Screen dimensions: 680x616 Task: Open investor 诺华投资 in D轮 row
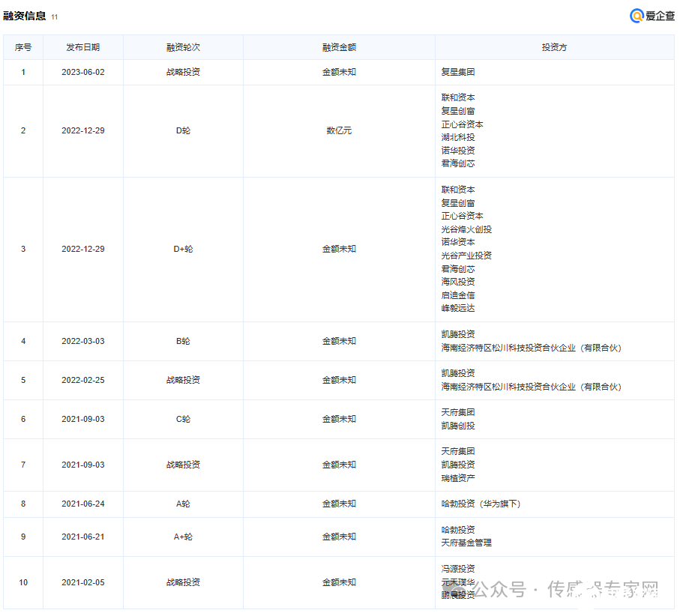coord(458,151)
